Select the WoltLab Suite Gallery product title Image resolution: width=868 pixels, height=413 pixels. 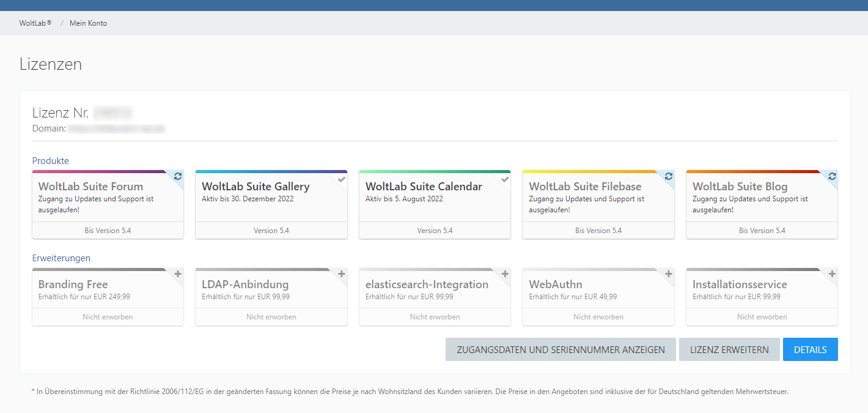pyautogui.click(x=256, y=187)
